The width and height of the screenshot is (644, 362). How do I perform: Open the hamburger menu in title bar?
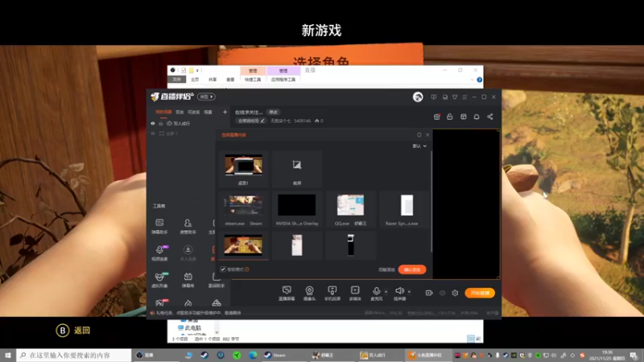(464, 97)
